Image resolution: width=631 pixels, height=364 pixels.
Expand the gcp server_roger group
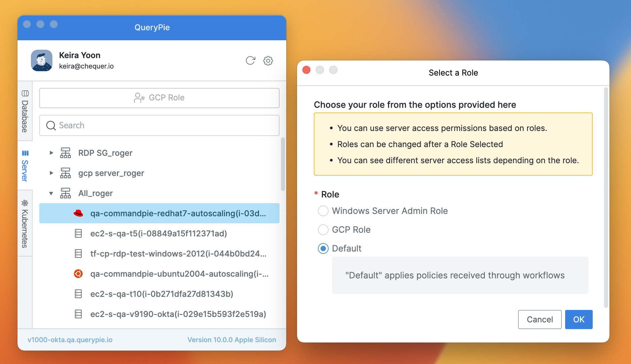51,173
